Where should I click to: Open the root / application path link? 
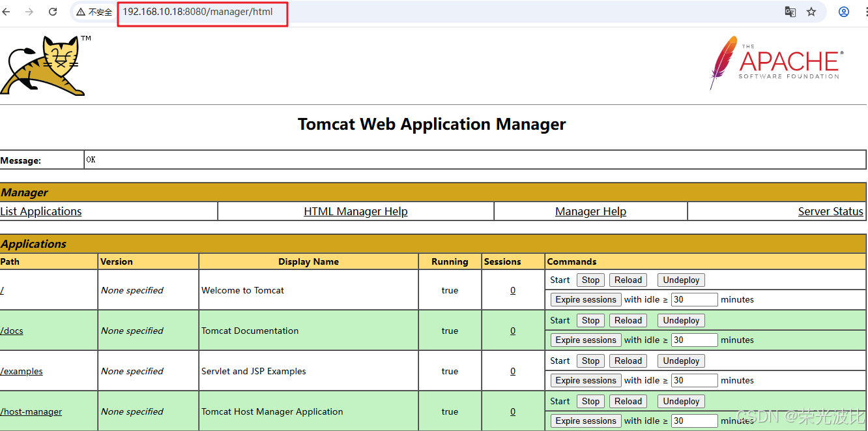[2, 290]
